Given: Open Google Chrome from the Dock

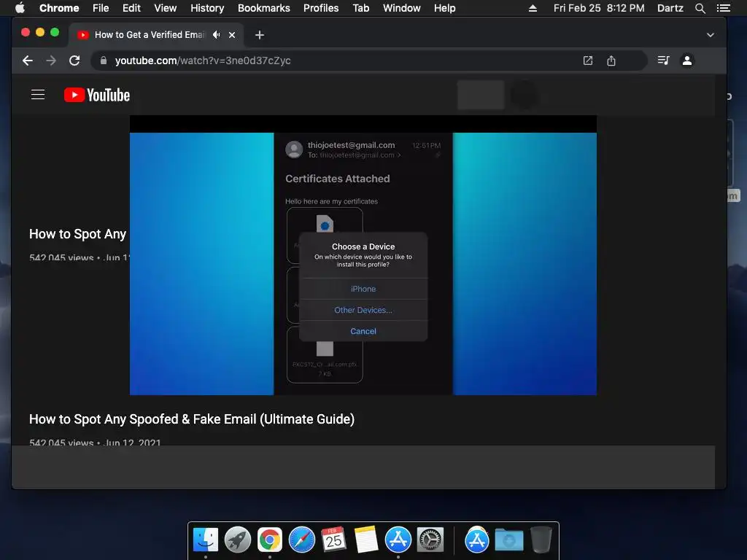Looking at the screenshot, I should (270, 540).
